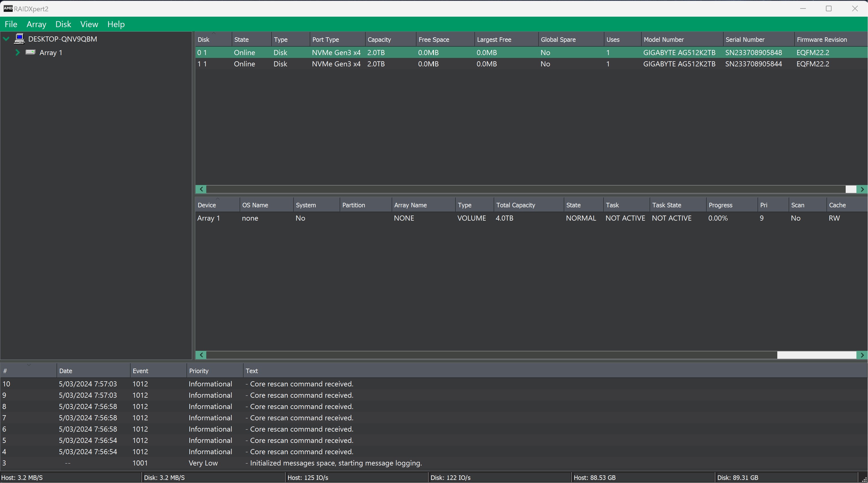Open the View menu
The height and width of the screenshot is (483, 868).
click(89, 24)
